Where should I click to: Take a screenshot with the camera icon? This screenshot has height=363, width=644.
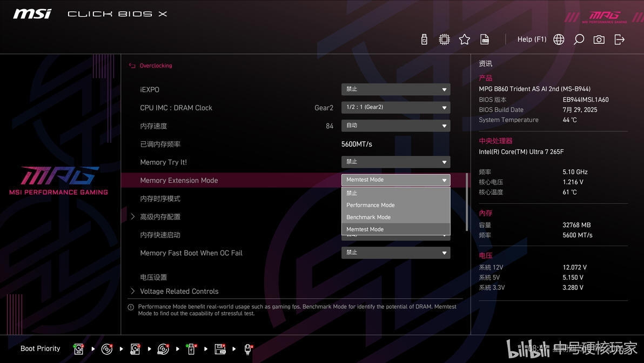tap(599, 39)
